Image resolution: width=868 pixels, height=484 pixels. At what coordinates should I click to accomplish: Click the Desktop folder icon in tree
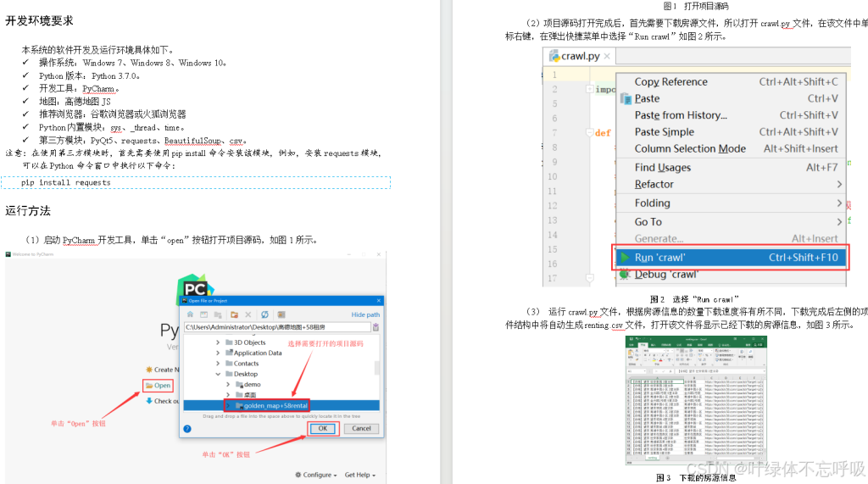(229, 374)
